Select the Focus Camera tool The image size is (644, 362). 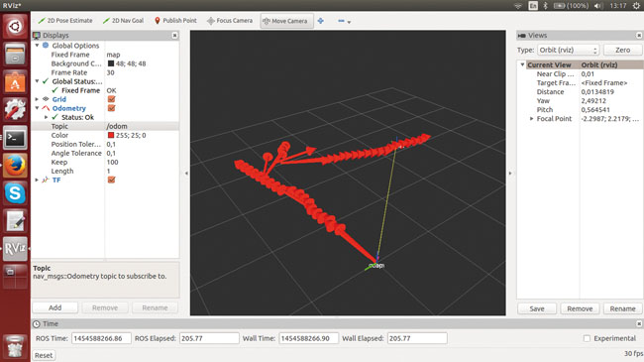tap(230, 21)
